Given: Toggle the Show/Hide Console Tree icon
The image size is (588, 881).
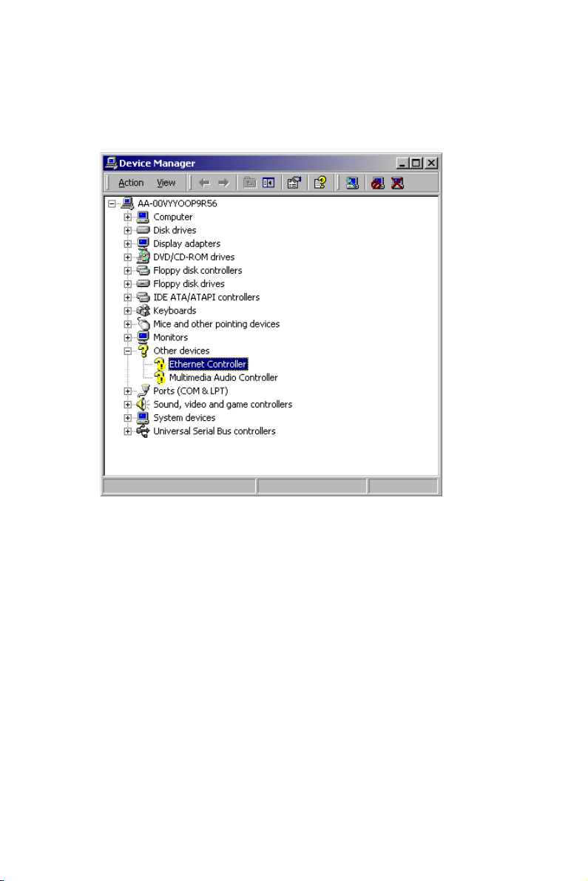Looking at the screenshot, I should pyautogui.click(x=268, y=183).
